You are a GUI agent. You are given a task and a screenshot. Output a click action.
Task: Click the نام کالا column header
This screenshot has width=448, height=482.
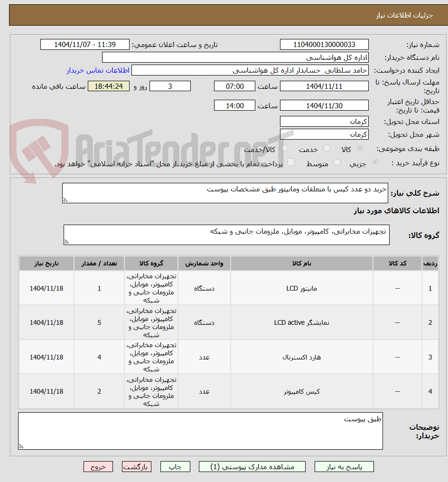(301, 264)
